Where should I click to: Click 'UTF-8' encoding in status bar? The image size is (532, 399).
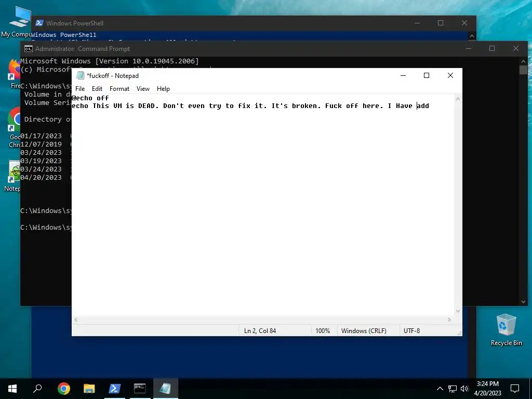point(411,331)
